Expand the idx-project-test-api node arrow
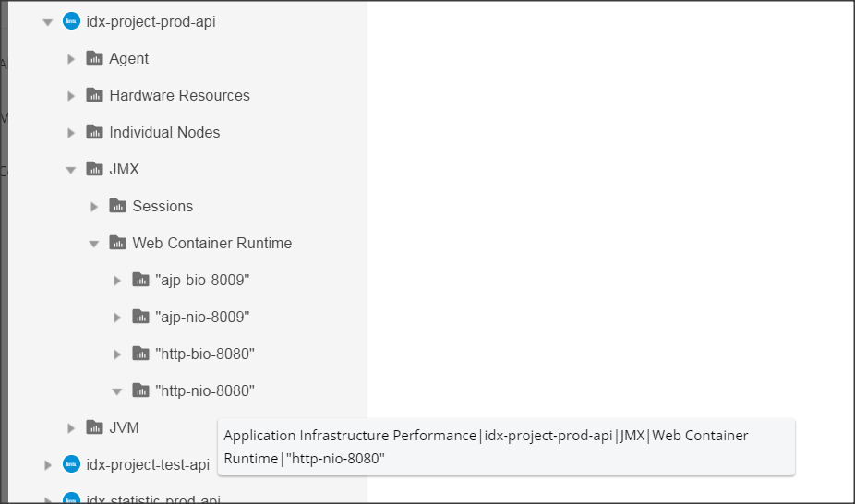Screen dimensions: 855x504 click(x=48, y=465)
